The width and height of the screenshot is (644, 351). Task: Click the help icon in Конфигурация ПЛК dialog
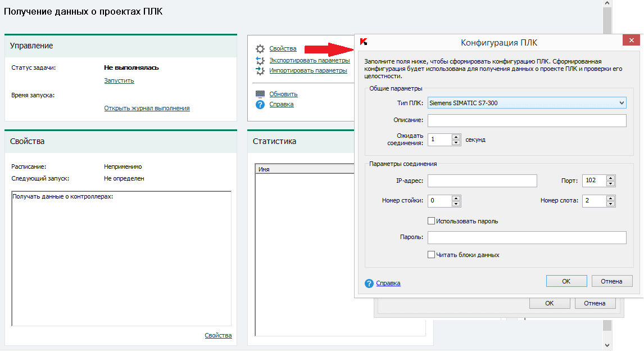tap(369, 283)
